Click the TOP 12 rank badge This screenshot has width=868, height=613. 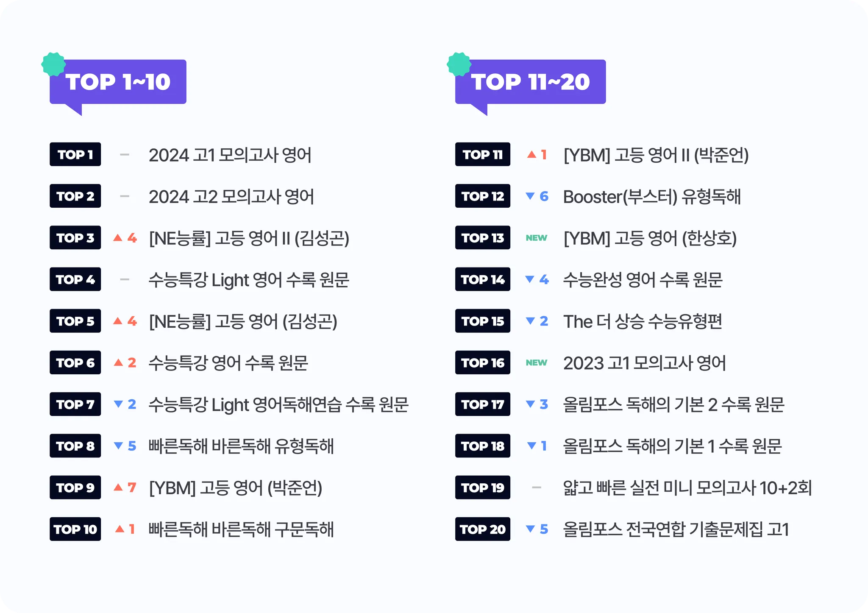coord(482,196)
